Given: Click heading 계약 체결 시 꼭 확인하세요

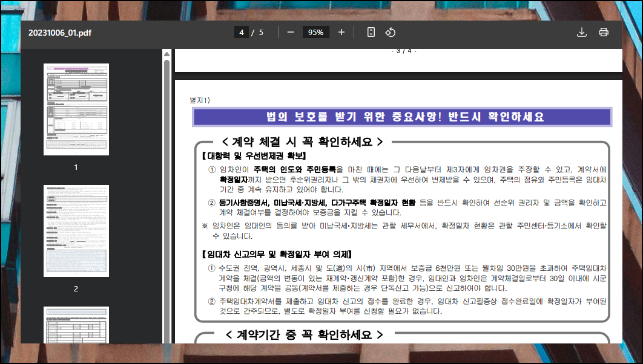Looking at the screenshot, I should [303, 141].
